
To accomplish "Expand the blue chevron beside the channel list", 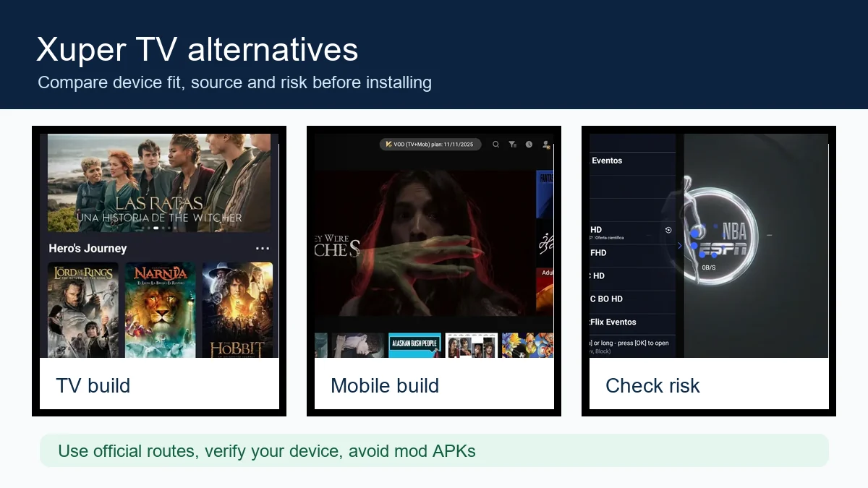I will point(679,246).
